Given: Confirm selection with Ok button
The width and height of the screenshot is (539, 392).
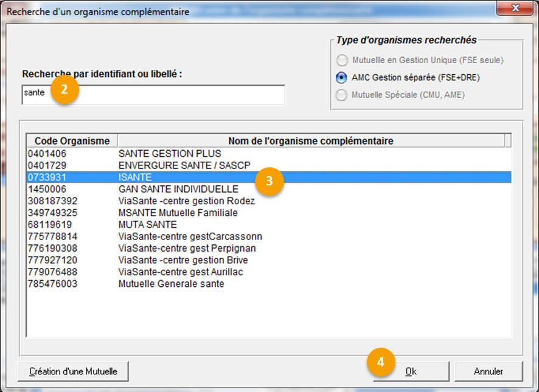Looking at the screenshot, I should [x=411, y=371].
